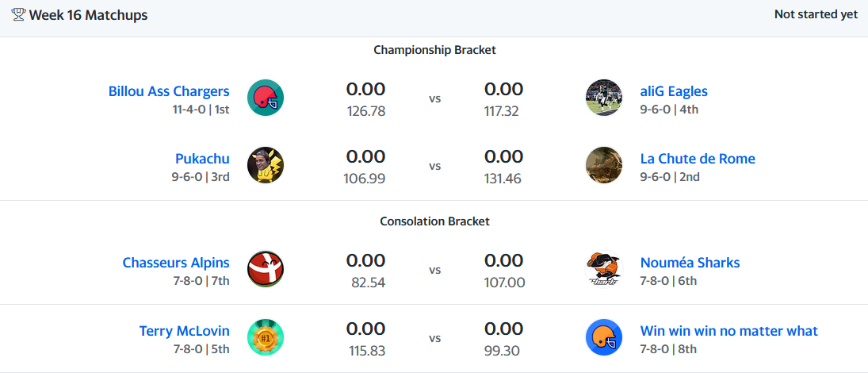Open Win win win no matter what team
Screen dimensions: 868x373
[728, 331]
